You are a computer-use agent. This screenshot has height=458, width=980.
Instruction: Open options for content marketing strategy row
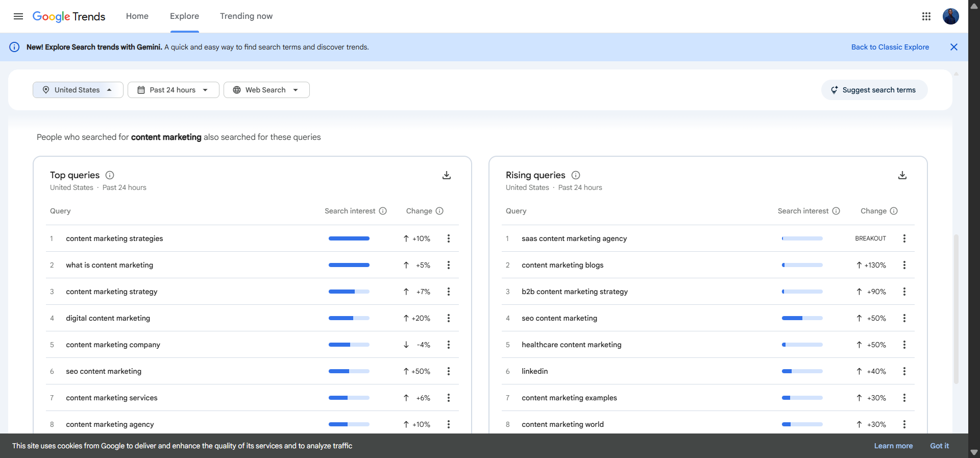[x=449, y=292]
